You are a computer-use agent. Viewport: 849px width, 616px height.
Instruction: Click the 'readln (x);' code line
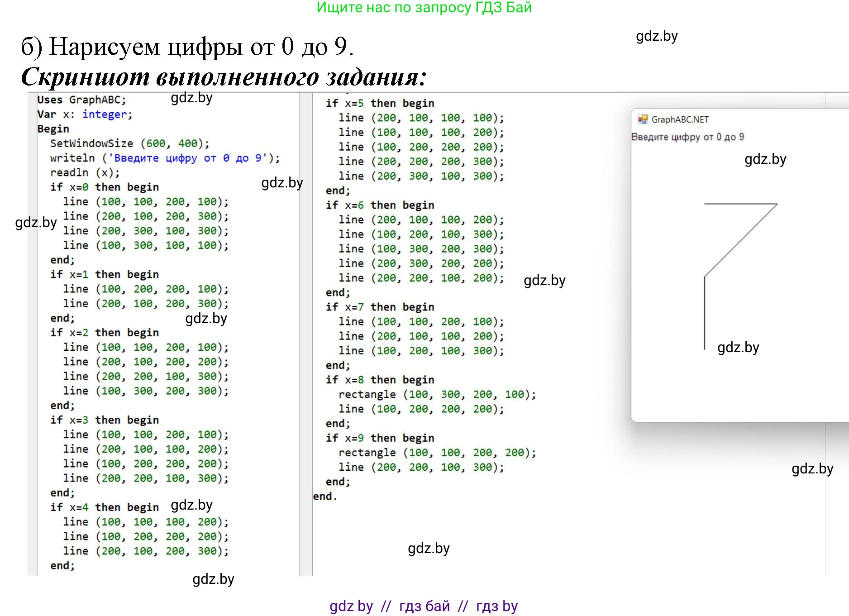[85, 172]
